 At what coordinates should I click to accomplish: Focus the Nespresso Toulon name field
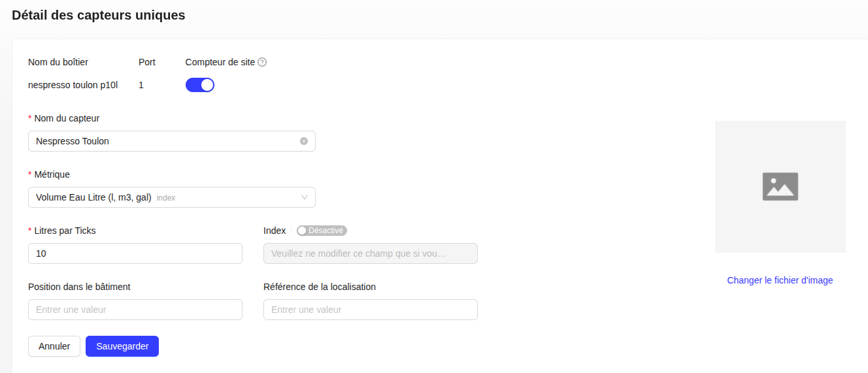click(163, 141)
